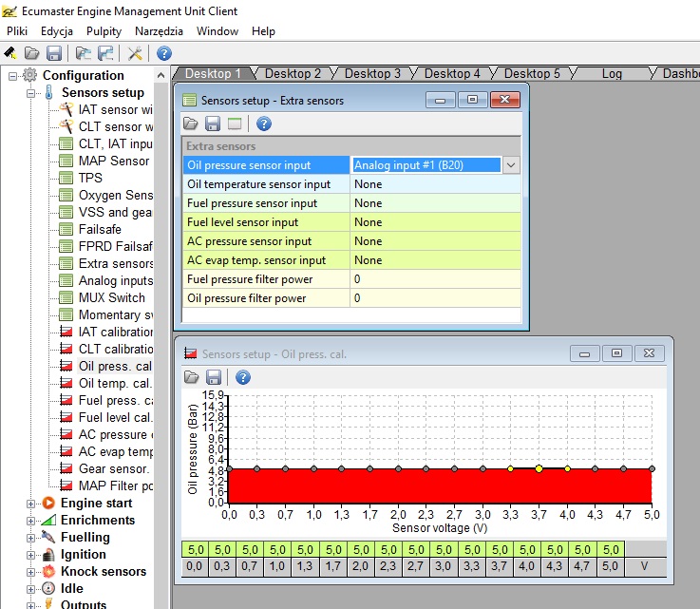Viewport: 700px width, 609px height.
Task: Collapse the Sensors setup node
Action: point(30,93)
